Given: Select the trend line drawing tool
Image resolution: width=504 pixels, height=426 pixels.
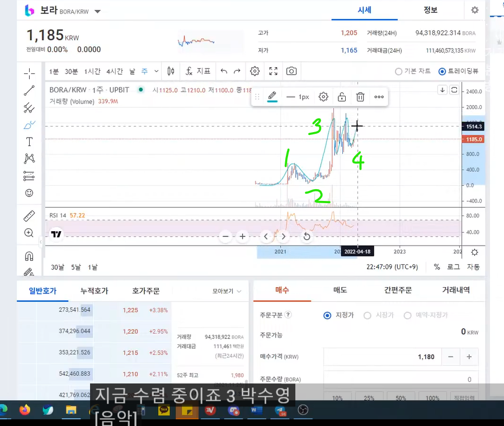Looking at the screenshot, I should click(x=29, y=91).
